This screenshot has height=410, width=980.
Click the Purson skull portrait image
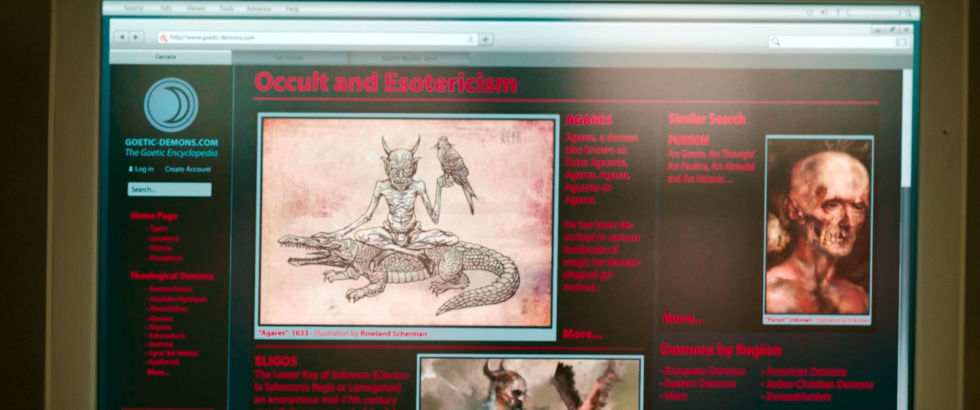[x=819, y=226]
